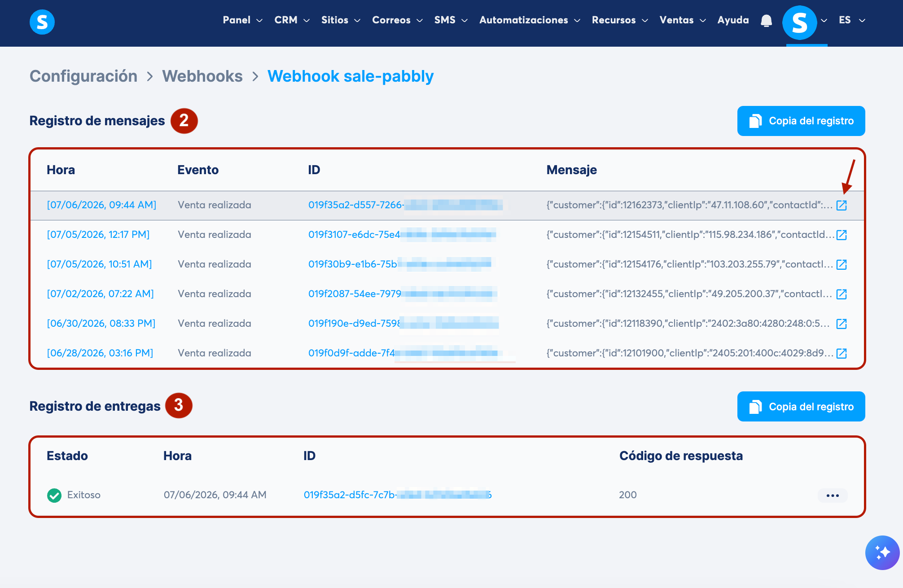Viewport: 903px width, 588px height.
Task: Expand the Sitios menu
Action: 341,20
